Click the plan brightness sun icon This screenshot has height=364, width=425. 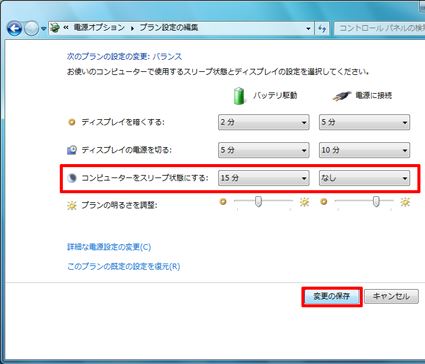(72, 205)
